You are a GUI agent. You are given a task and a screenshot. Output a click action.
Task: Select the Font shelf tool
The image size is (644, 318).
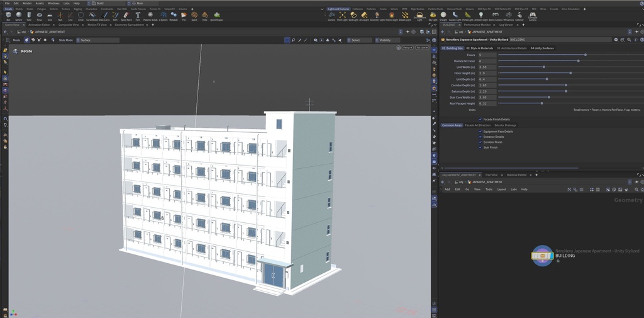[x=138, y=16]
